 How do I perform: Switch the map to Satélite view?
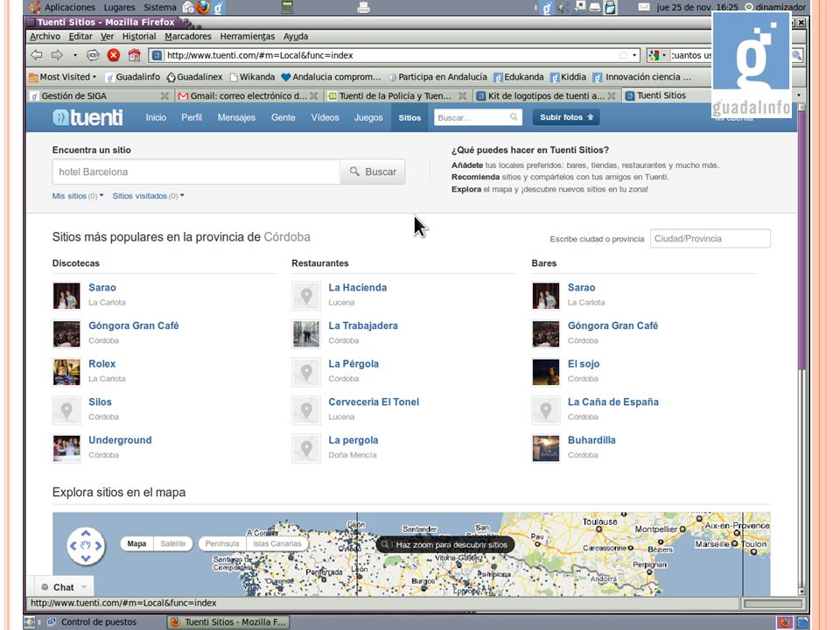click(172, 543)
